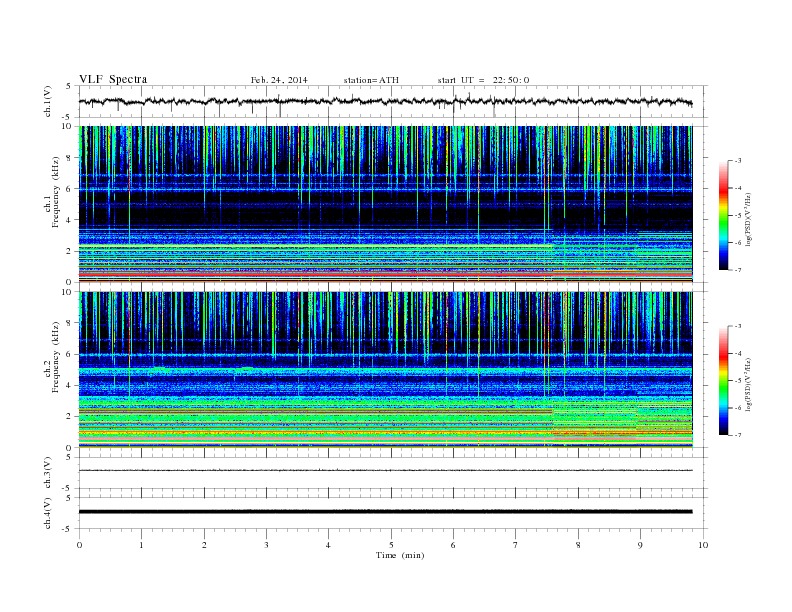792x612 pixels.
Task: Click the '-3' label on ch.2 color bar
Action: (737, 326)
